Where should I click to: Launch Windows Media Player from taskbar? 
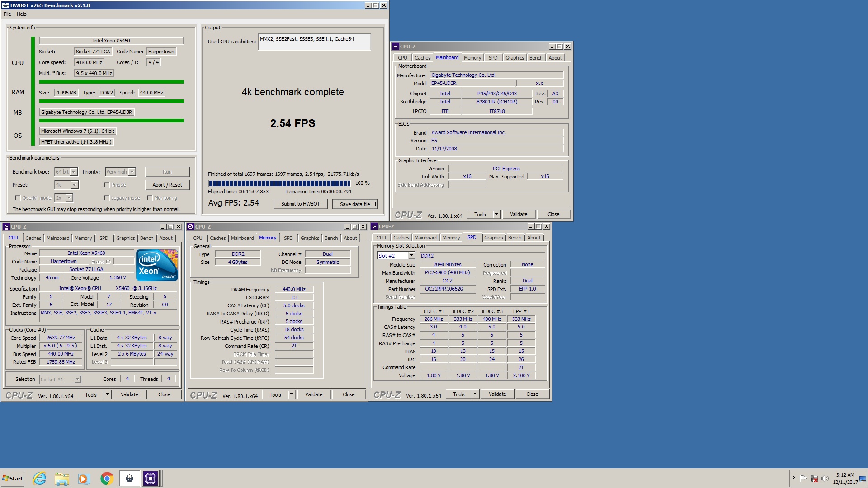click(x=84, y=478)
